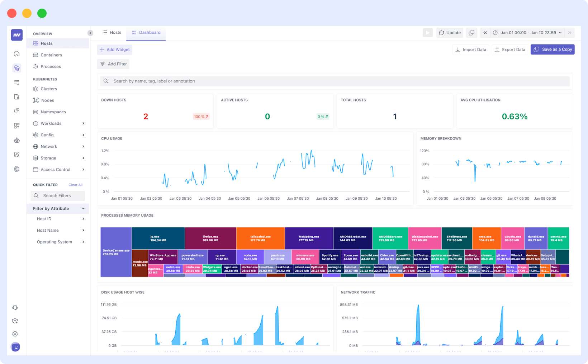Click the Save as a Copy button
Viewport: 588px width, 364px height.
click(553, 49)
